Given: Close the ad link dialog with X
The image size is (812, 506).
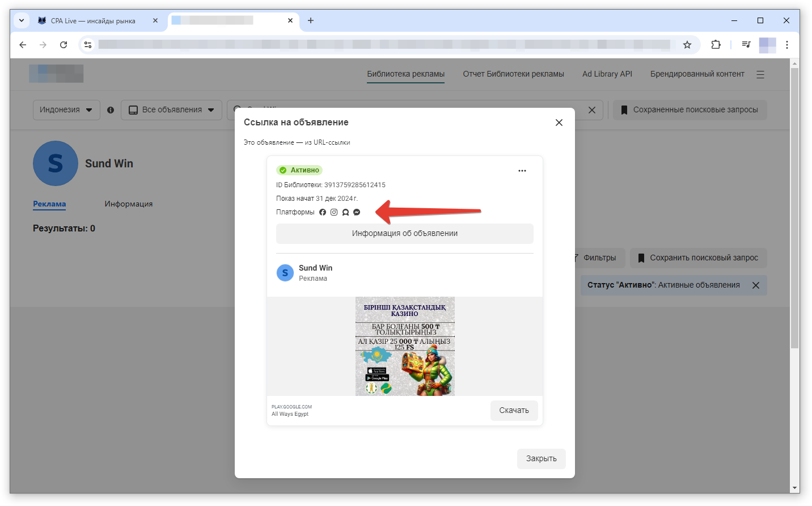Looking at the screenshot, I should click(x=559, y=123).
